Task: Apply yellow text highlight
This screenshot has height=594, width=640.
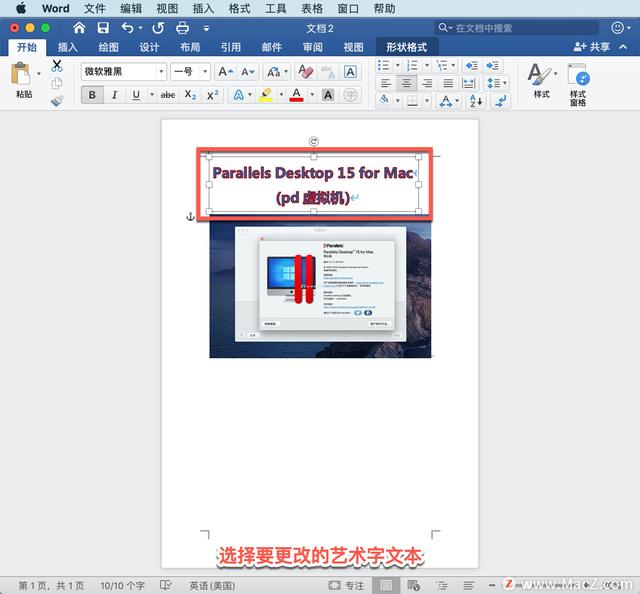Action: (266, 95)
